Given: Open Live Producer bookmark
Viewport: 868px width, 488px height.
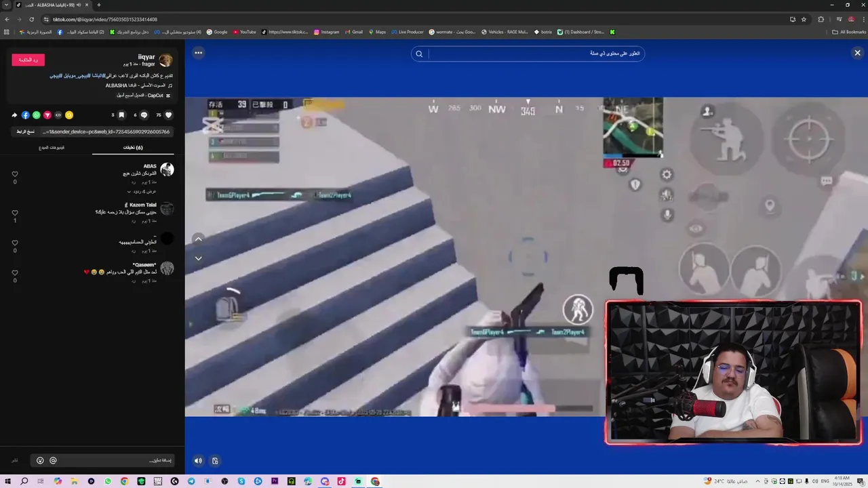Looking at the screenshot, I should coord(407,32).
